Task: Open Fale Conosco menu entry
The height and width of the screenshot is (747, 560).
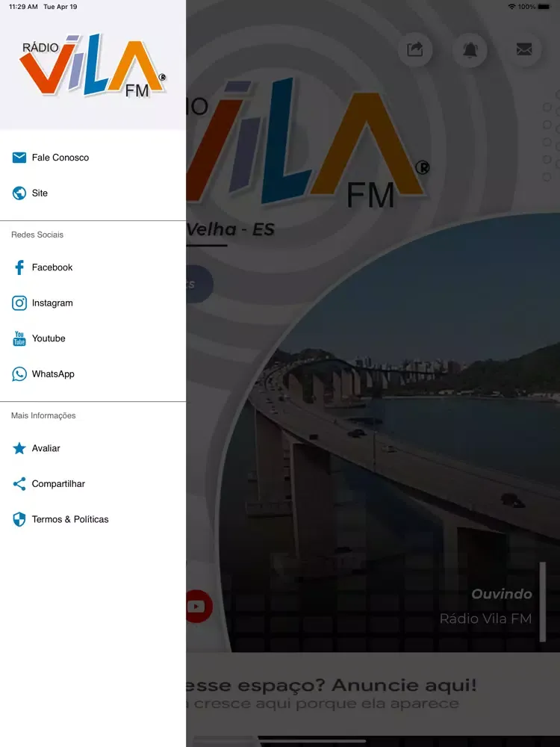Action: coord(93,158)
